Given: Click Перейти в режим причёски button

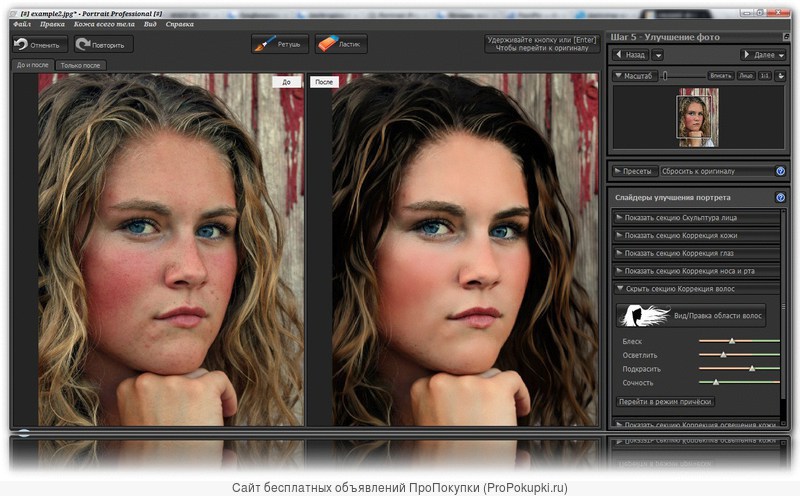Looking at the screenshot, I should 665,402.
